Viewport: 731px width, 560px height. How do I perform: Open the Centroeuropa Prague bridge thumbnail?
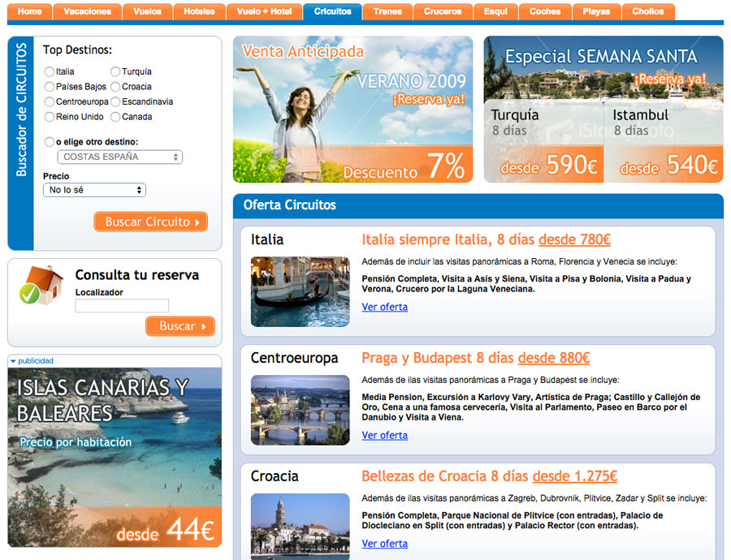(x=300, y=410)
